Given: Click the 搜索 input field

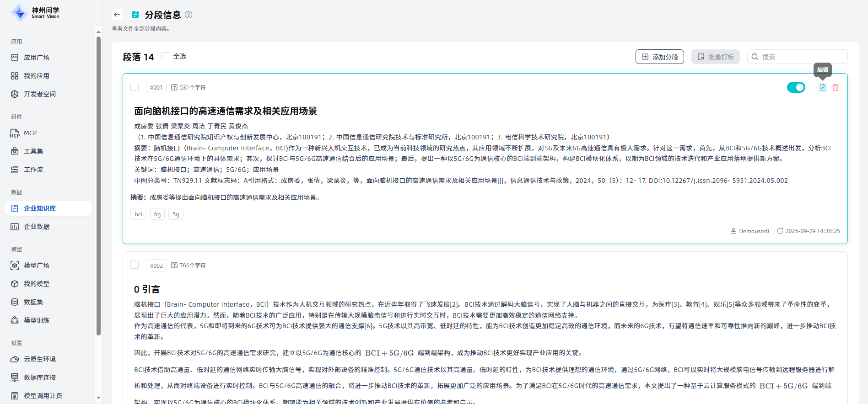Looking at the screenshot, I should coord(801,57).
